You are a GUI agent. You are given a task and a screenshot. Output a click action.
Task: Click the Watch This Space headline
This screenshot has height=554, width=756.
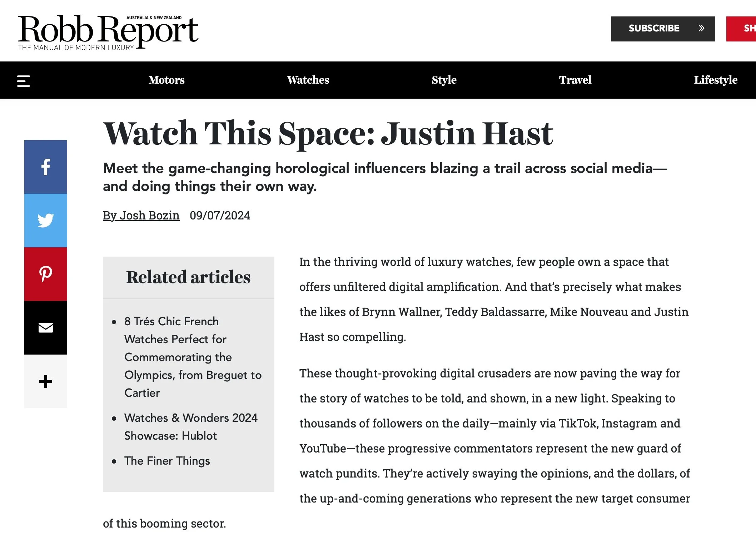(328, 134)
